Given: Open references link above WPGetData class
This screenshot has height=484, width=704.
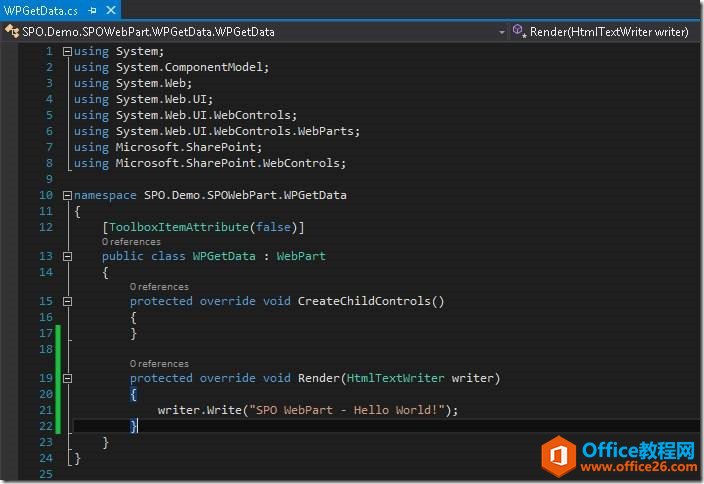Looking at the screenshot, I should coord(131,242).
